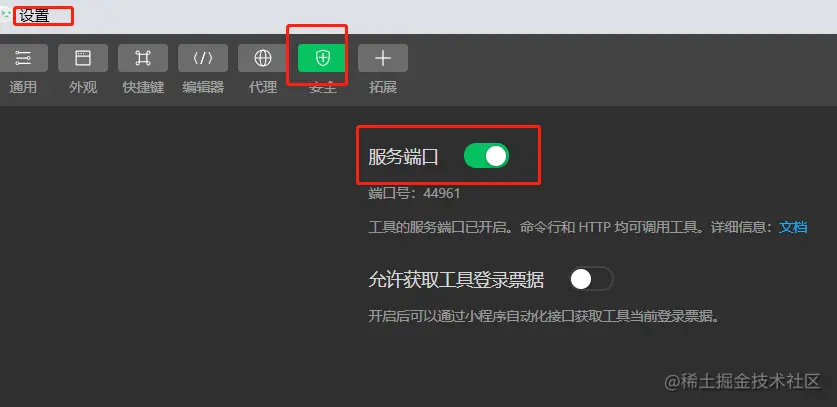The image size is (837, 407).
Task: Open the 快捷键 shortcut command-key icon
Action: (143, 58)
